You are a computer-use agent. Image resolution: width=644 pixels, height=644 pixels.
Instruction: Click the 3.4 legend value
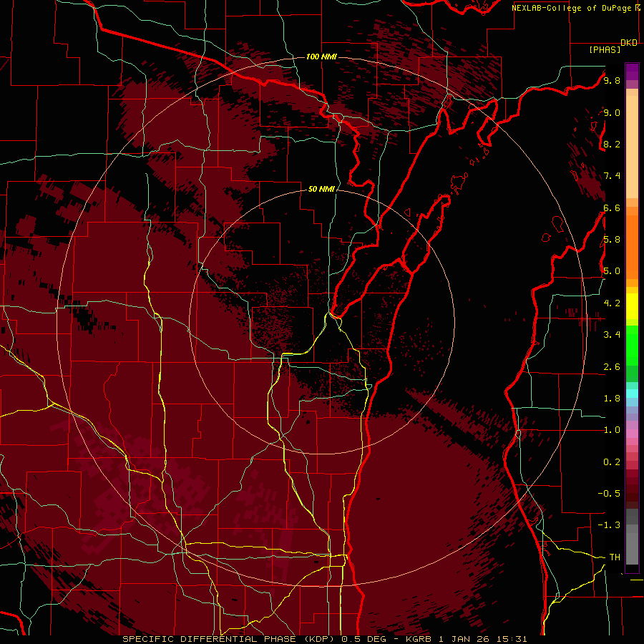pyautogui.click(x=612, y=335)
